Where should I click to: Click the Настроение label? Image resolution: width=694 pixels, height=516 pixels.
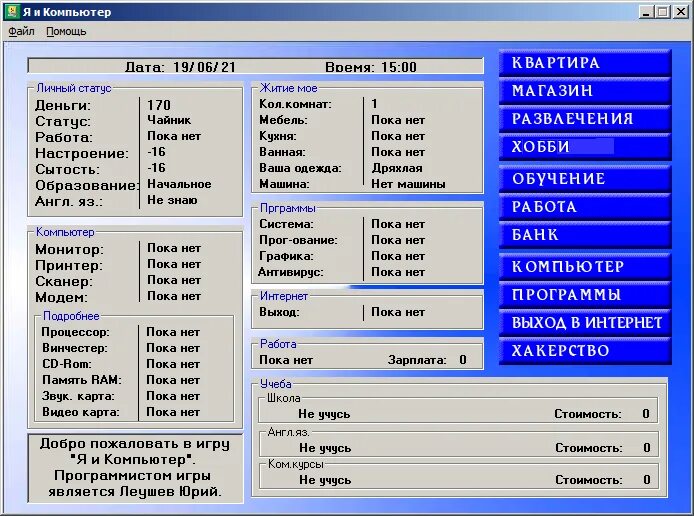coord(82,154)
